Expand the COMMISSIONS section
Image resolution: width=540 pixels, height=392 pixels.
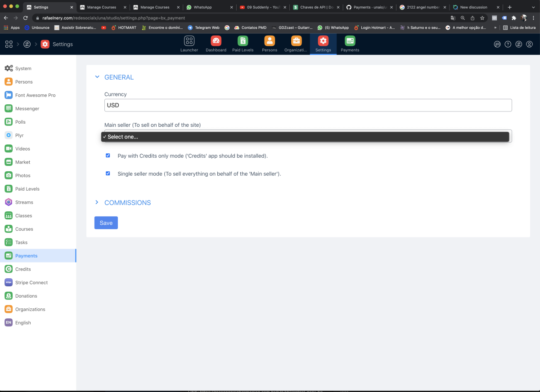[x=127, y=203]
